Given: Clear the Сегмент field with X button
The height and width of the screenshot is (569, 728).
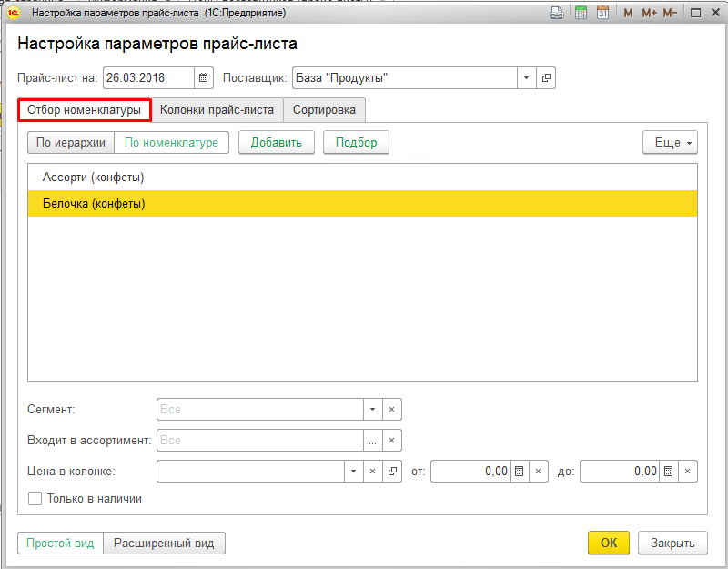Looking at the screenshot, I should [x=391, y=410].
